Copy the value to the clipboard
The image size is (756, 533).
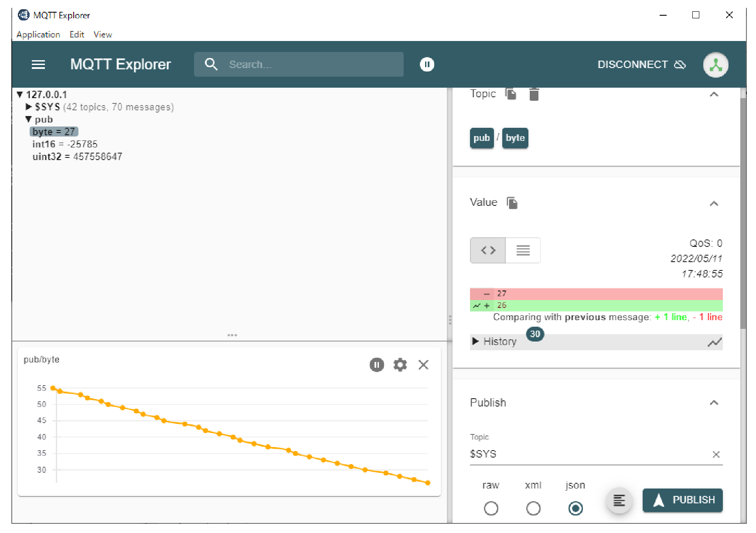512,203
